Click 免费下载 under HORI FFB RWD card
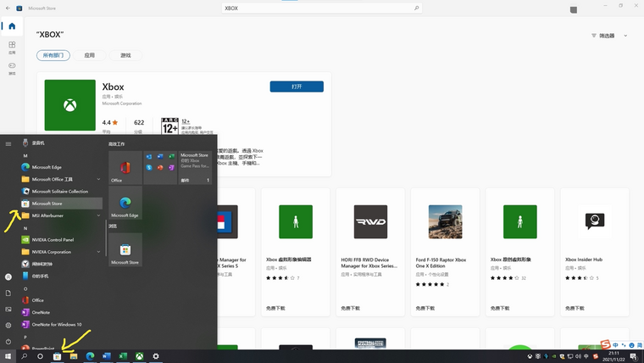Viewport: 644px width, 363px height. tap(350, 308)
